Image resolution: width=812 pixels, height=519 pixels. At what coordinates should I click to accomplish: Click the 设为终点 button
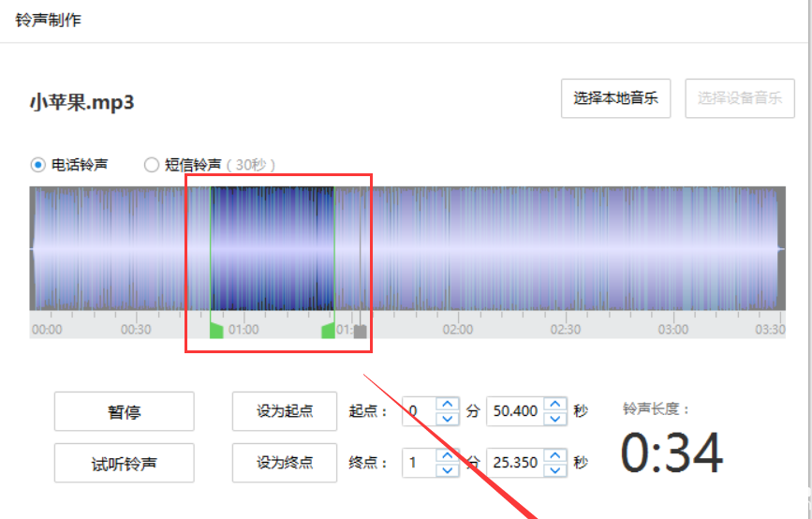pos(285,463)
